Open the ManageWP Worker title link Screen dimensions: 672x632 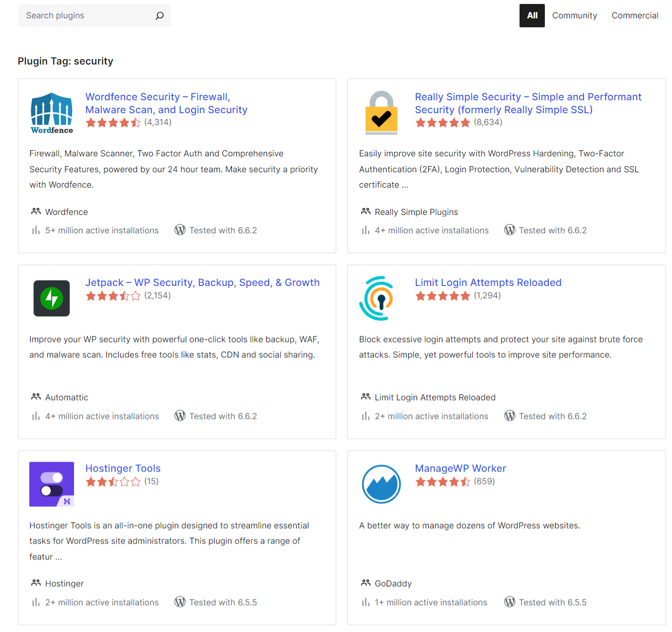point(460,468)
